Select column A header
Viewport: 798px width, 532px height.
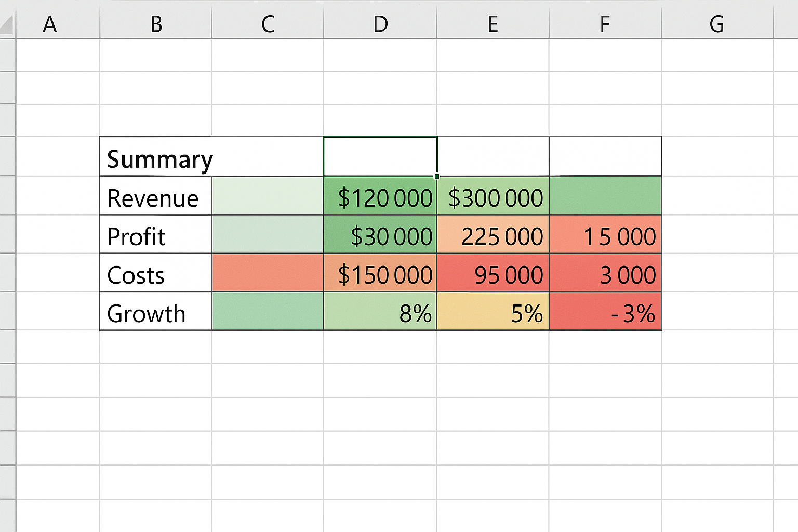(58, 24)
